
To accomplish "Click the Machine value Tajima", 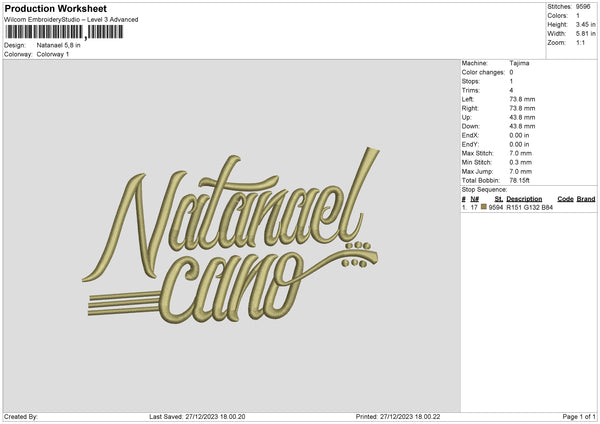I will click(x=519, y=63).
